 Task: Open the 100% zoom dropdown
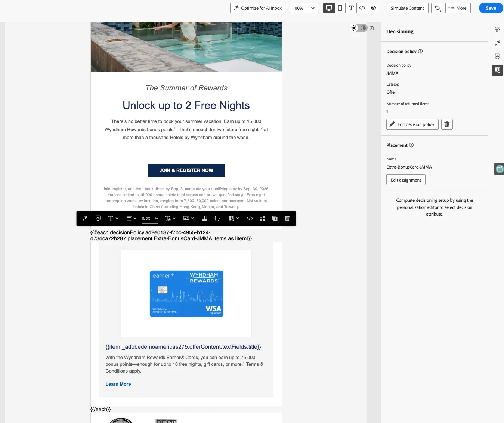pos(304,8)
